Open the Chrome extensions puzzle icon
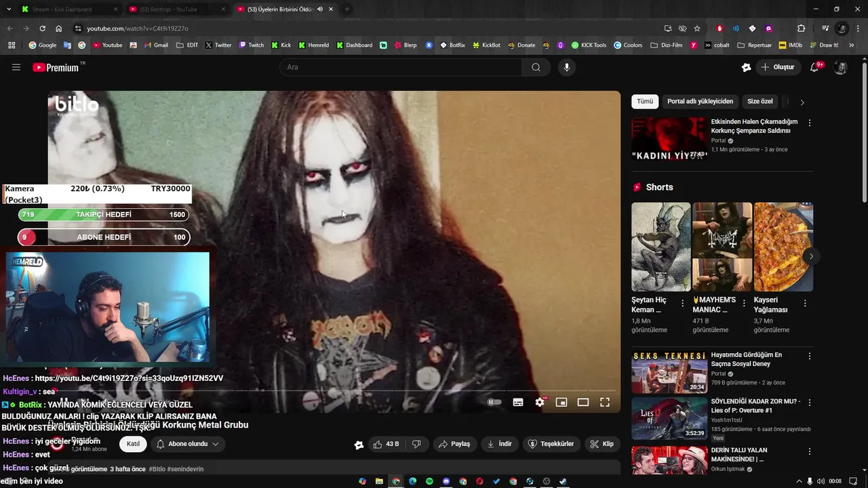 802,28
